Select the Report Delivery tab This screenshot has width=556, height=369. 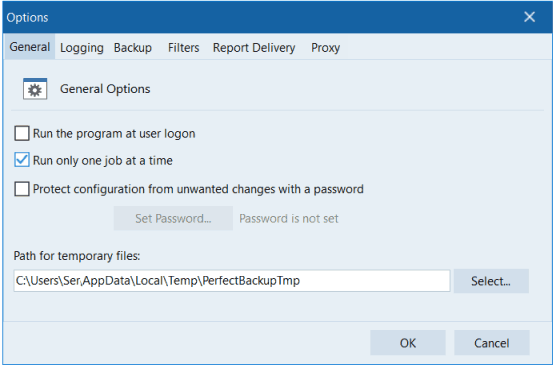click(254, 47)
